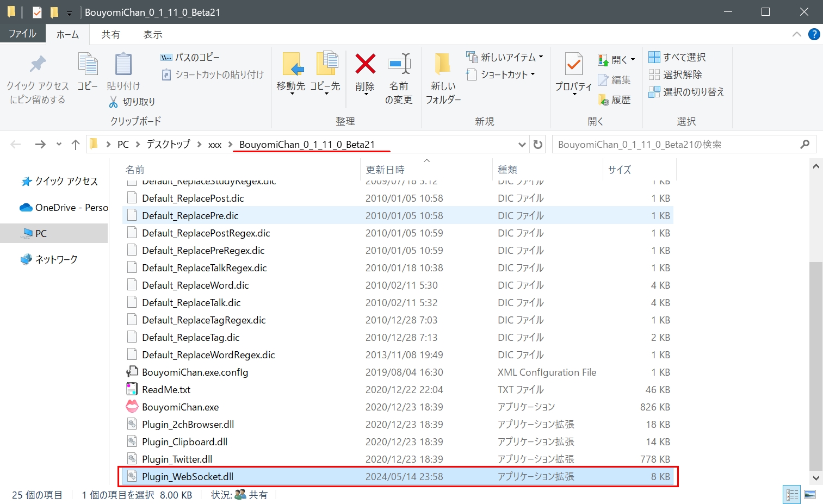Create a New Folder (新しいフォルダー)

pos(443,78)
